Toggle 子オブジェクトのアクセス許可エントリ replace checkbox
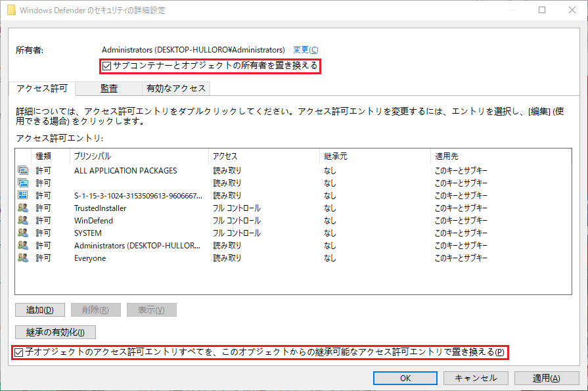 tap(19, 352)
